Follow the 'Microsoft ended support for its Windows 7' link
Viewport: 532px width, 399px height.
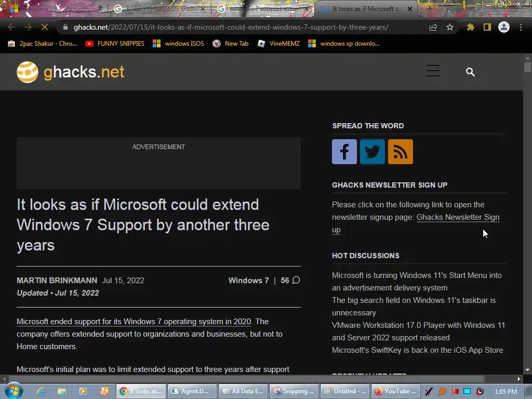point(134,321)
